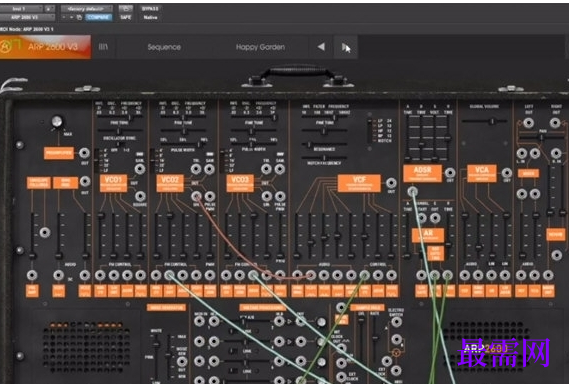
Task: Open the Happy Garden preset name list
Action: click(260, 47)
